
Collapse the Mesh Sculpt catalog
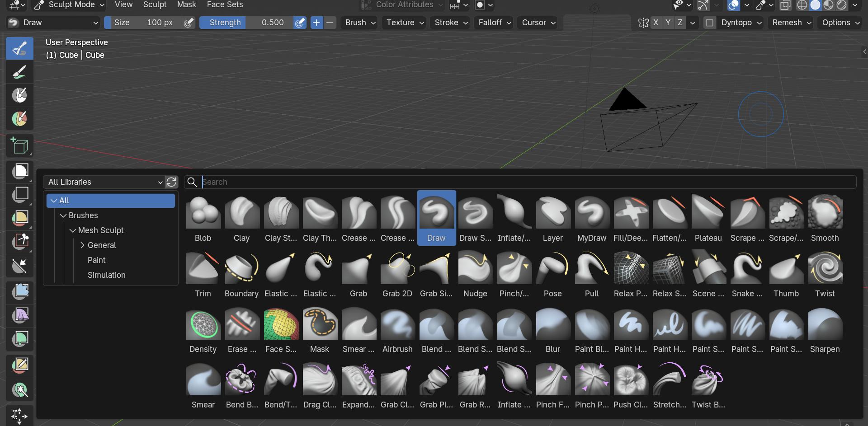coord(73,230)
